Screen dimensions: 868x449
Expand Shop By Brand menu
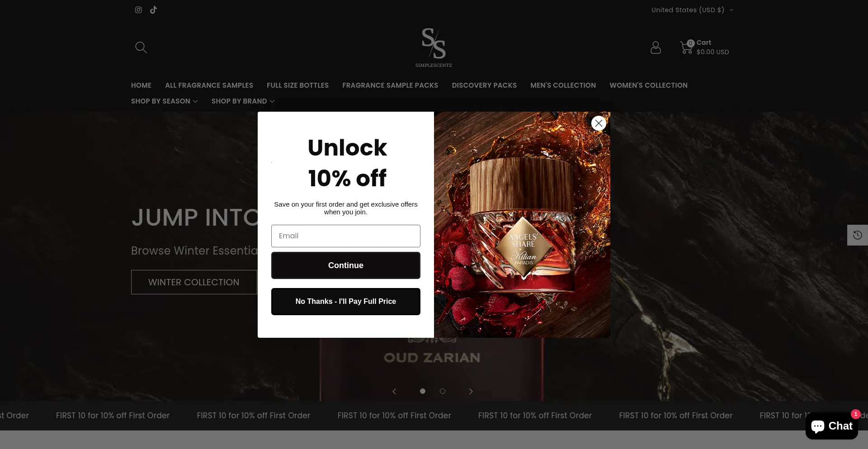coord(243,101)
